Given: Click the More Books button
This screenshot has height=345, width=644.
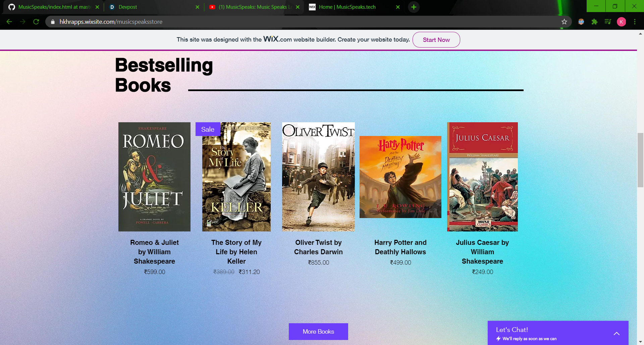Looking at the screenshot, I should pyautogui.click(x=318, y=332).
